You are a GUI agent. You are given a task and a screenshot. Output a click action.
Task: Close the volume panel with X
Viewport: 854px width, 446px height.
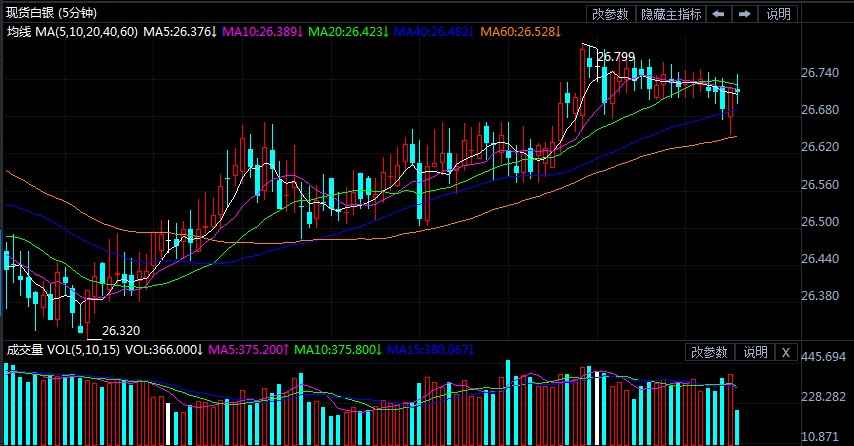point(785,352)
